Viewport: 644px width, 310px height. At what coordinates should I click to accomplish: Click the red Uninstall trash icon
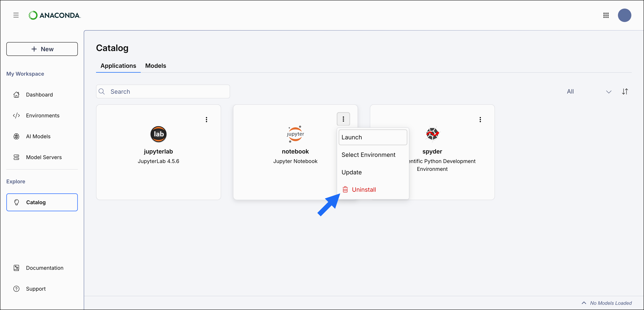[345, 189]
